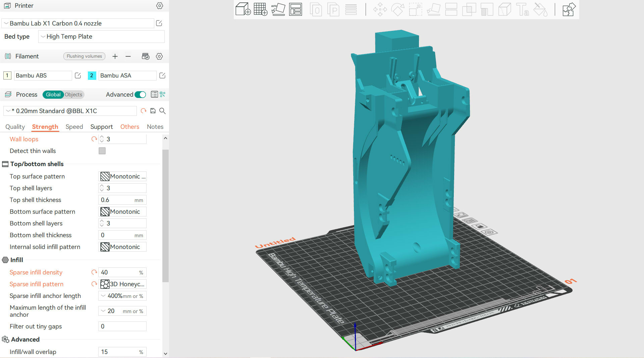Expand the Sparse infill pattern dropdown
Screen dimensions: 644x358
tap(122, 284)
